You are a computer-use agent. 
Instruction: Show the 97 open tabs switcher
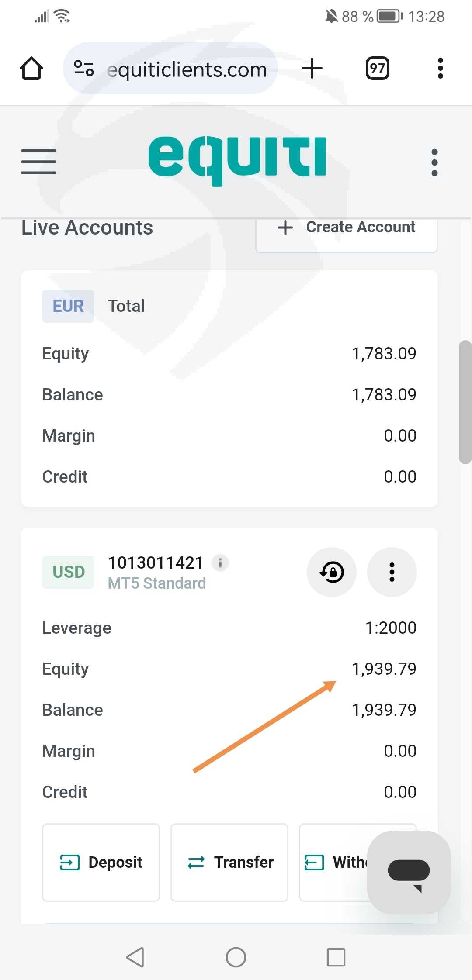[378, 69]
